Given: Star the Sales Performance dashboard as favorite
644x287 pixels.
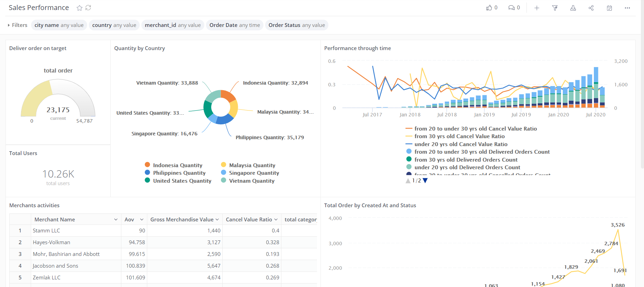Looking at the screenshot, I should coord(80,8).
